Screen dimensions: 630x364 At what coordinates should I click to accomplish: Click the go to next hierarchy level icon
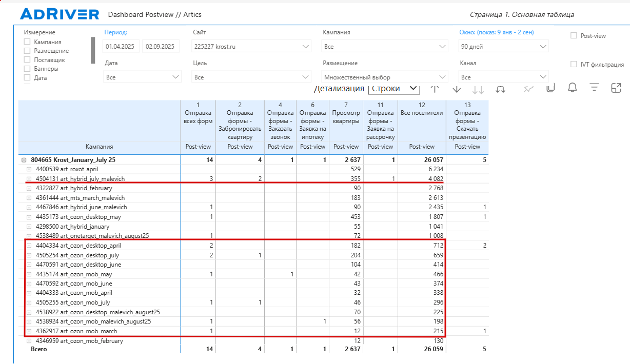click(x=478, y=89)
